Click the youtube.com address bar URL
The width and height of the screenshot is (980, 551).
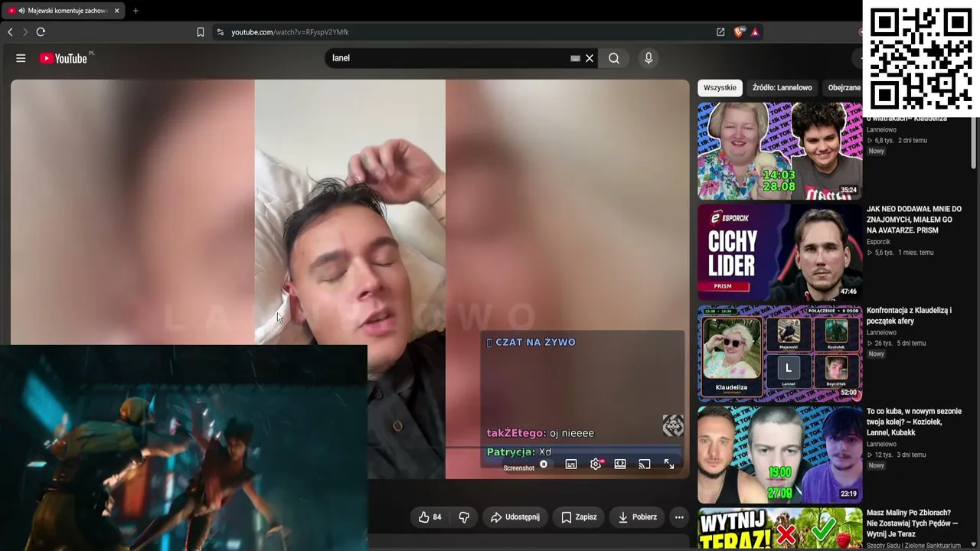pos(290,32)
